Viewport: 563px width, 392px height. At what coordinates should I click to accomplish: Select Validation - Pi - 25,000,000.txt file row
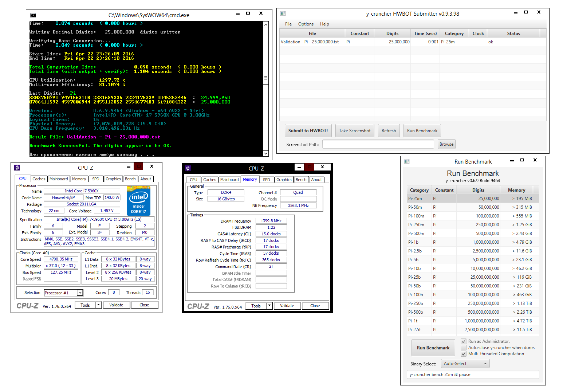(413, 42)
